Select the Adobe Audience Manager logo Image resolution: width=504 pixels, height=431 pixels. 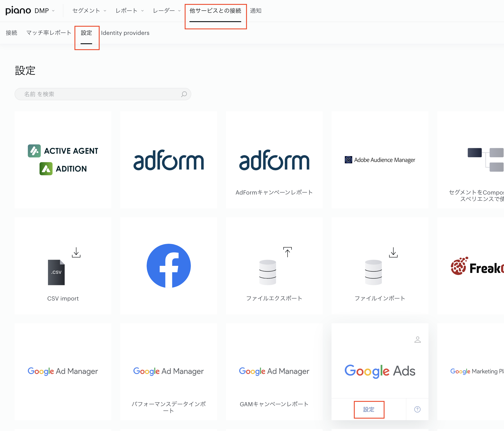[x=380, y=160]
